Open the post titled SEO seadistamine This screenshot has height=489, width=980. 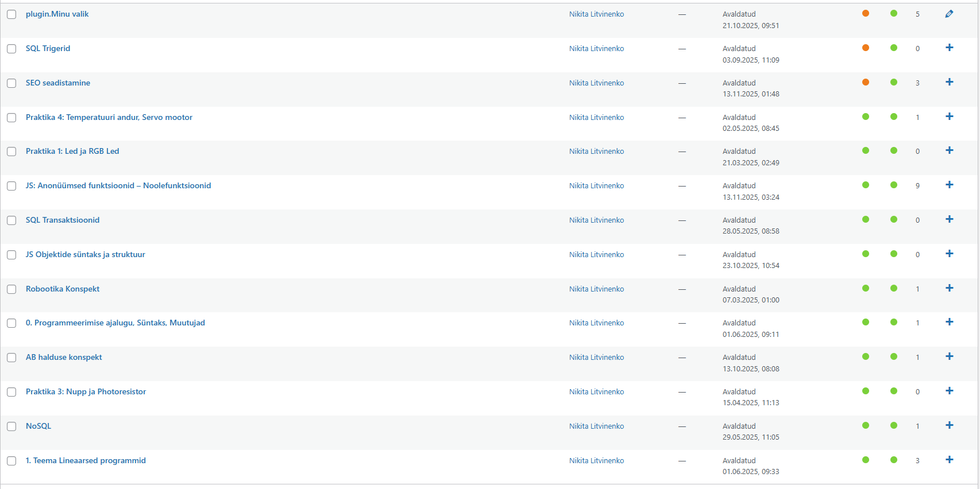58,83
